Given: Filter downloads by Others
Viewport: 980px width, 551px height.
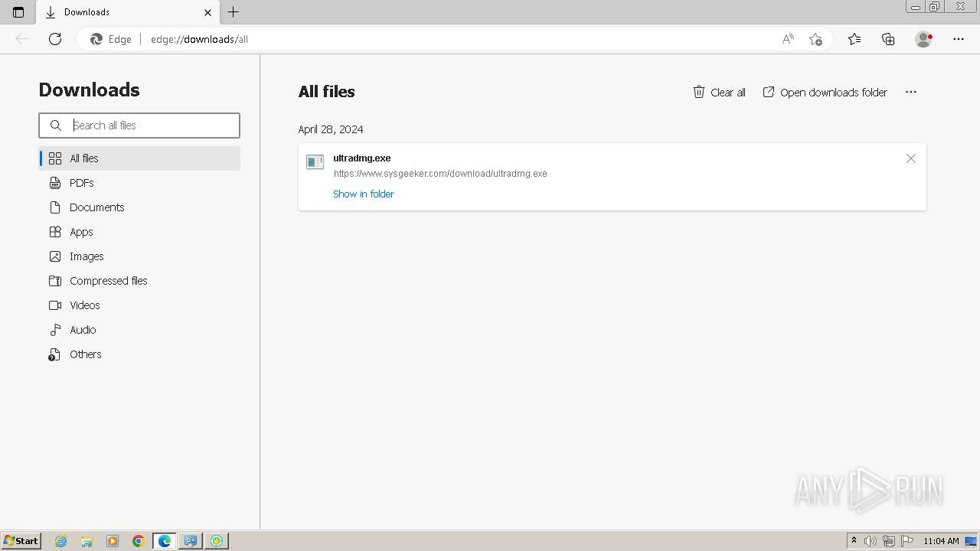Looking at the screenshot, I should 139,354.
